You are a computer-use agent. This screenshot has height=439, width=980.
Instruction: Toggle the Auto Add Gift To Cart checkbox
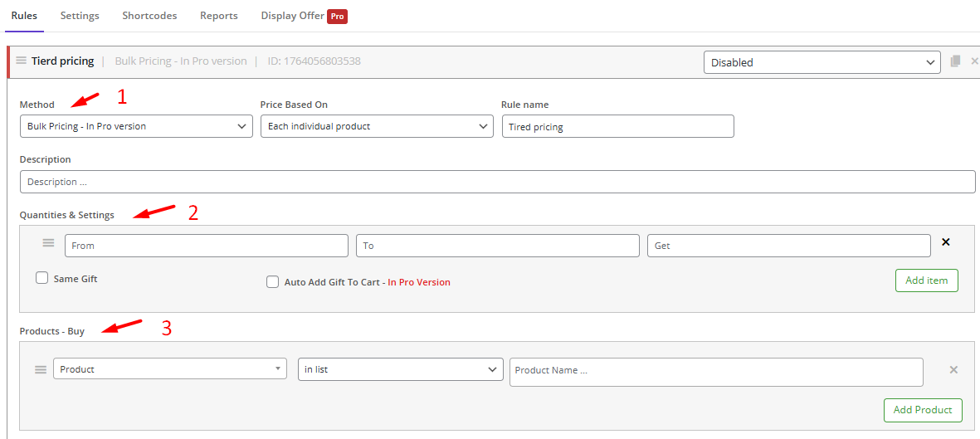(272, 282)
